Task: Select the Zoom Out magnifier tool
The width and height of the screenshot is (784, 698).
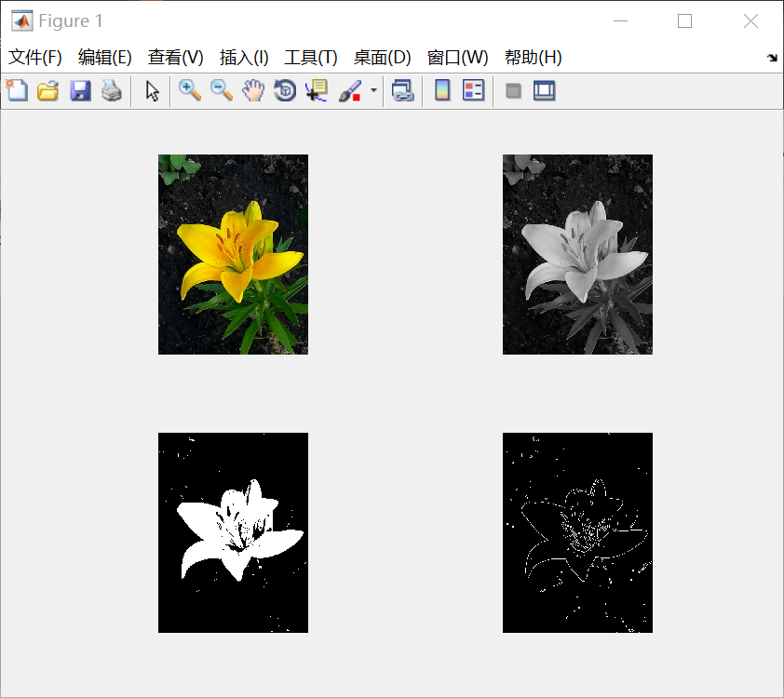Action: coord(223,90)
